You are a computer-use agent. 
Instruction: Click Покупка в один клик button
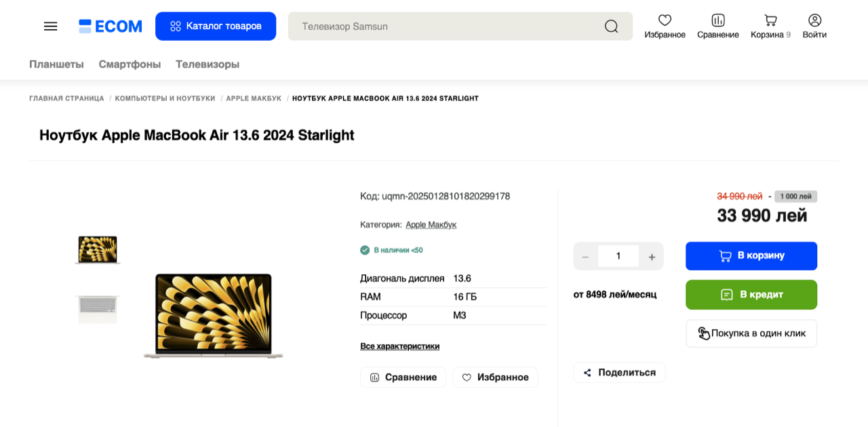point(751,333)
